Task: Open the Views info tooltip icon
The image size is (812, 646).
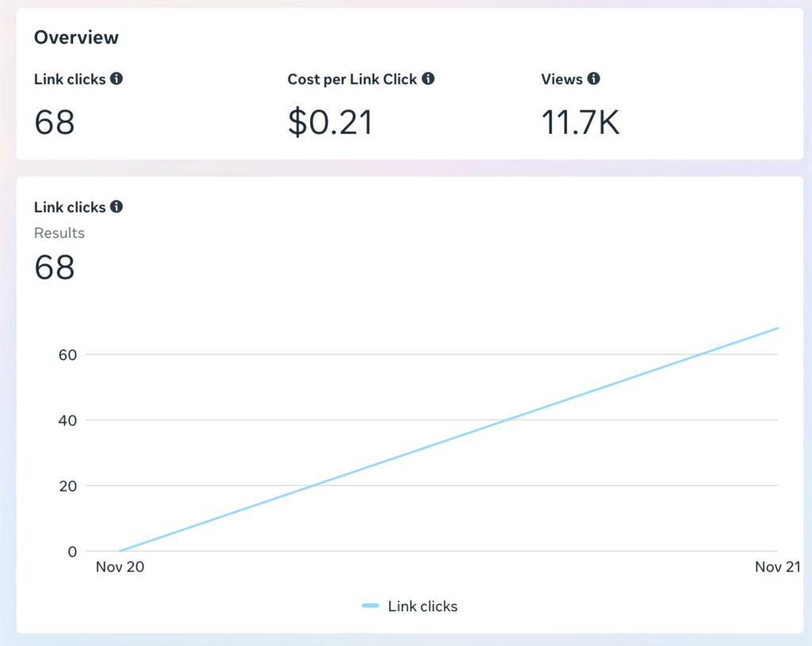Action: (594, 78)
